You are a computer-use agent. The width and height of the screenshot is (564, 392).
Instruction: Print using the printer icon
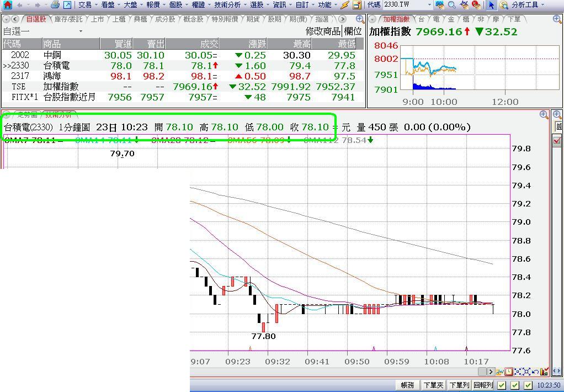pyautogui.click(x=55, y=4)
